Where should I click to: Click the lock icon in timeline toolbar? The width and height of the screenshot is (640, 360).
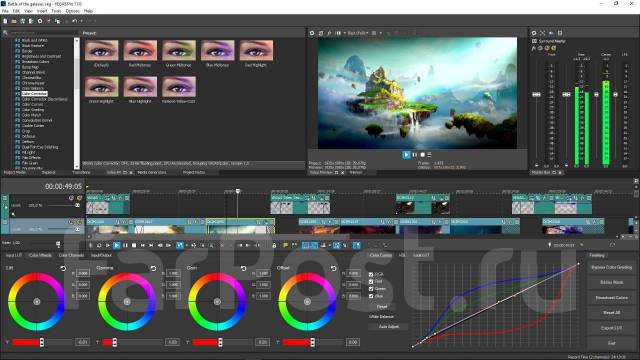click(274, 245)
